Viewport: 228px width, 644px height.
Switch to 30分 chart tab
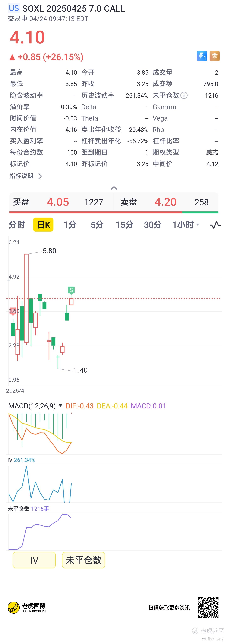tap(153, 225)
